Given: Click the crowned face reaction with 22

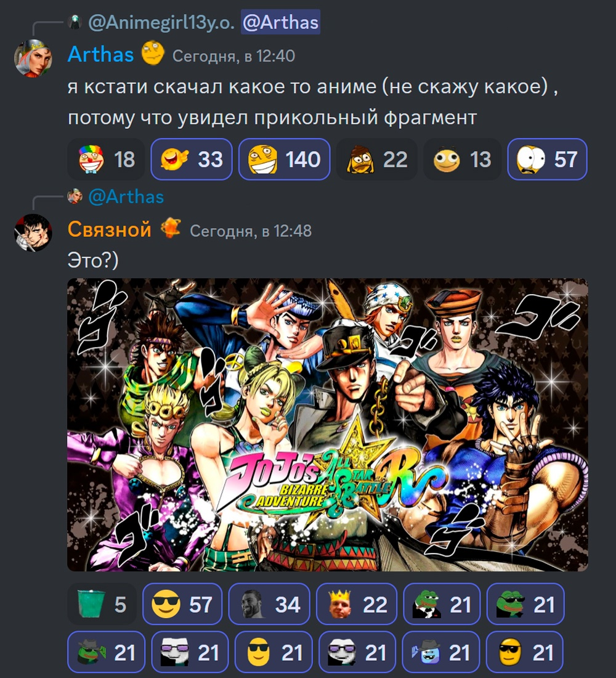Looking at the screenshot, I should click(x=357, y=604).
